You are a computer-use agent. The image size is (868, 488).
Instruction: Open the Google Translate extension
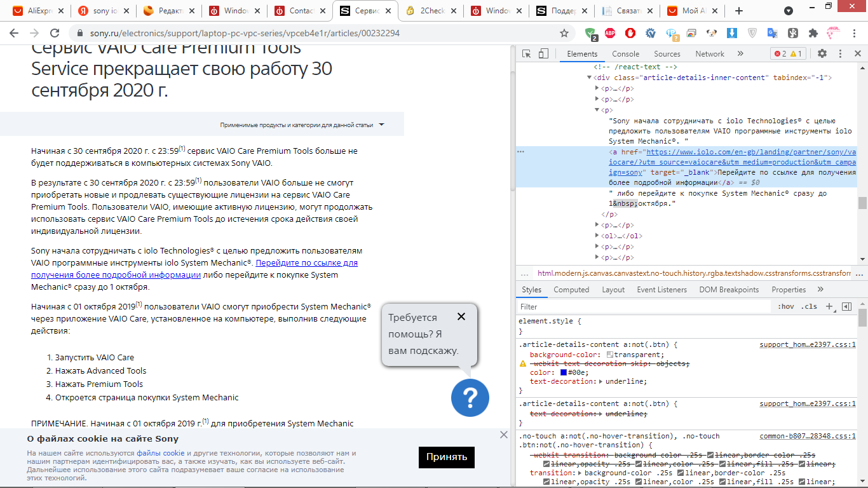tap(773, 33)
